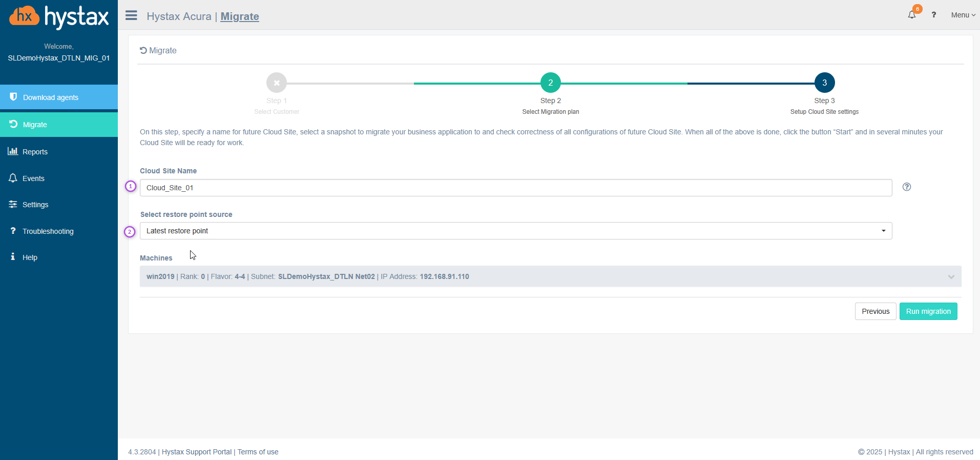This screenshot has height=460, width=980.
Task: Open the Hystax Support Portal link
Action: click(197, 452)
